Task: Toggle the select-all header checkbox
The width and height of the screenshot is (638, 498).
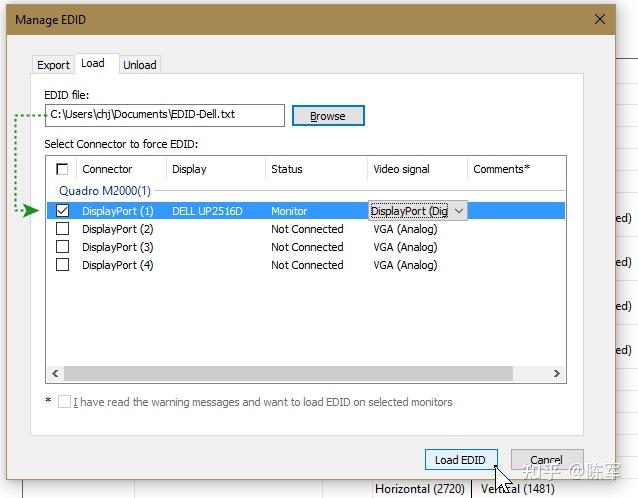Action: click(63, 169)
